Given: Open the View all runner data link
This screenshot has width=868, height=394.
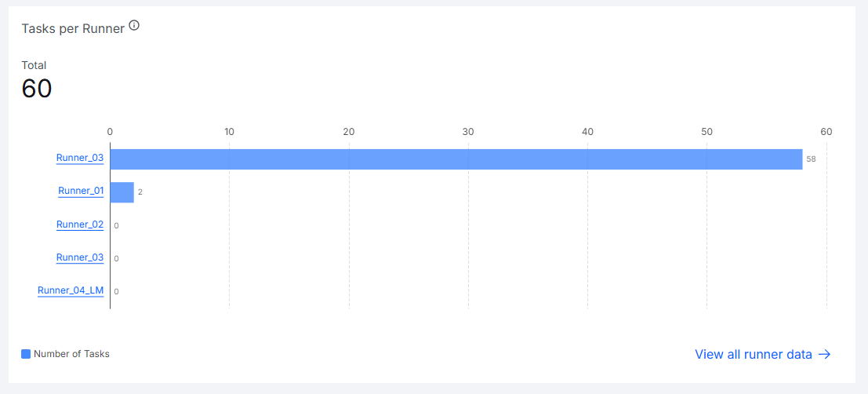Looking at the screenshot, I should pos(763,355).
